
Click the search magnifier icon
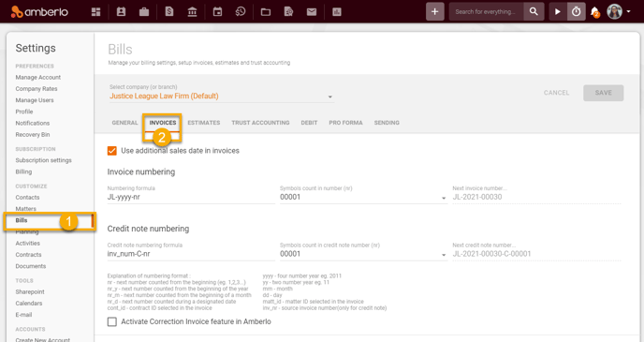click(x=534, y=11)
